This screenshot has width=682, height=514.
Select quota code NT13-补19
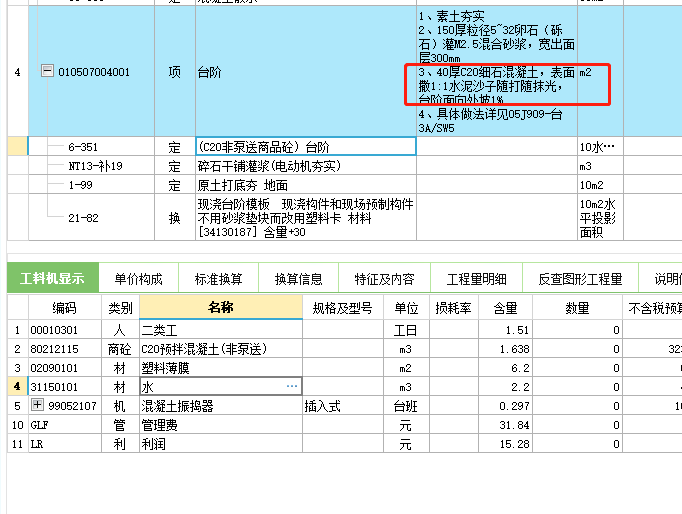point(95,166)
